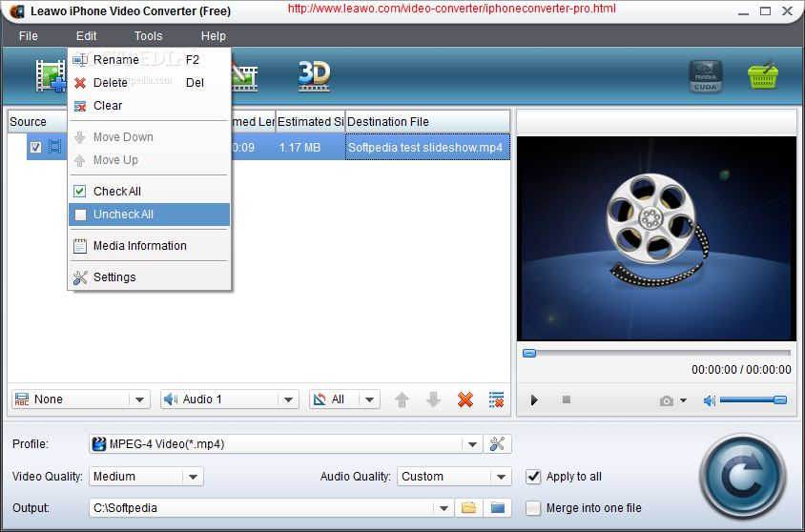This screenshot has height=532, width=805.
Task: Open the Help menu
Action: [213, 36]
